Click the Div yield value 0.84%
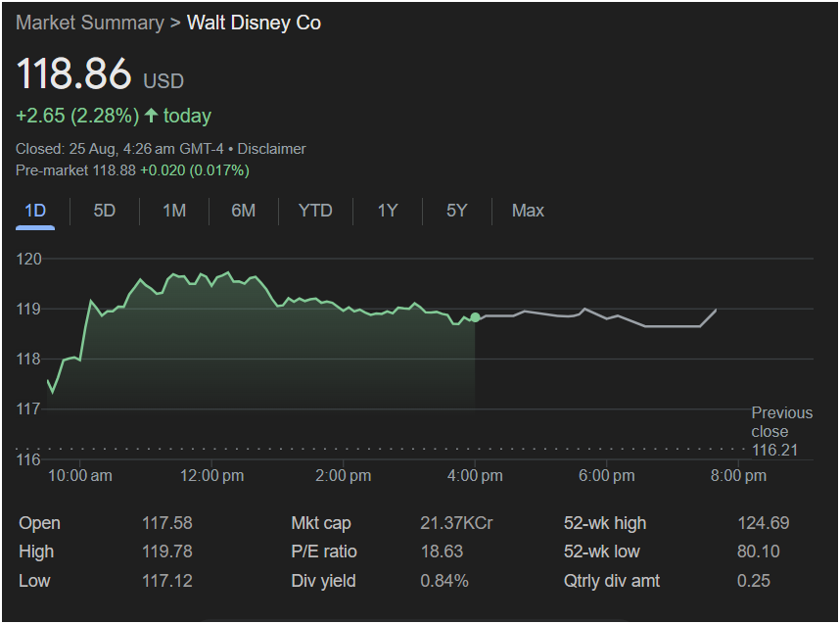 pos(444,581)
